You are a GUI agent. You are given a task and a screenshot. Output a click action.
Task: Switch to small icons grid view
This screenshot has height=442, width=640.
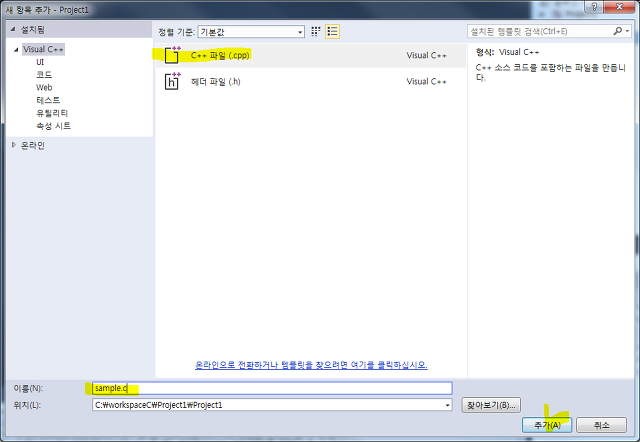[316, 31]
